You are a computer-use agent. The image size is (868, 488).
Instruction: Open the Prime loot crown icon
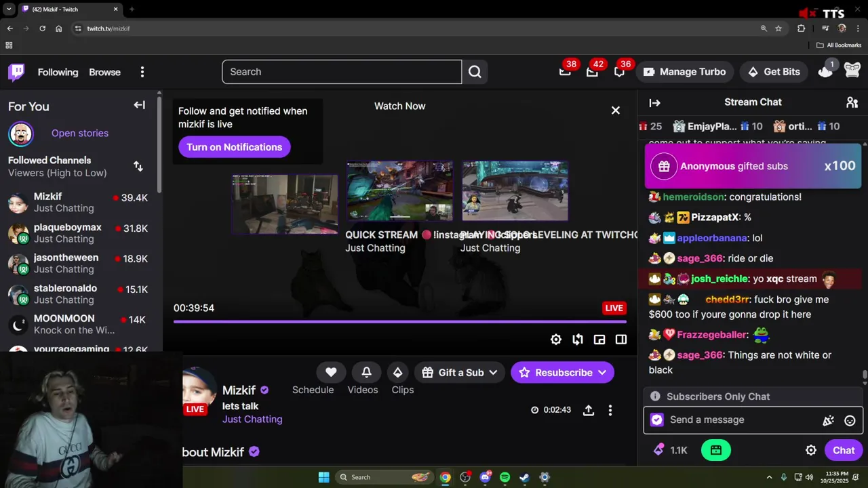pyautogui.click(x=825, y=71)
